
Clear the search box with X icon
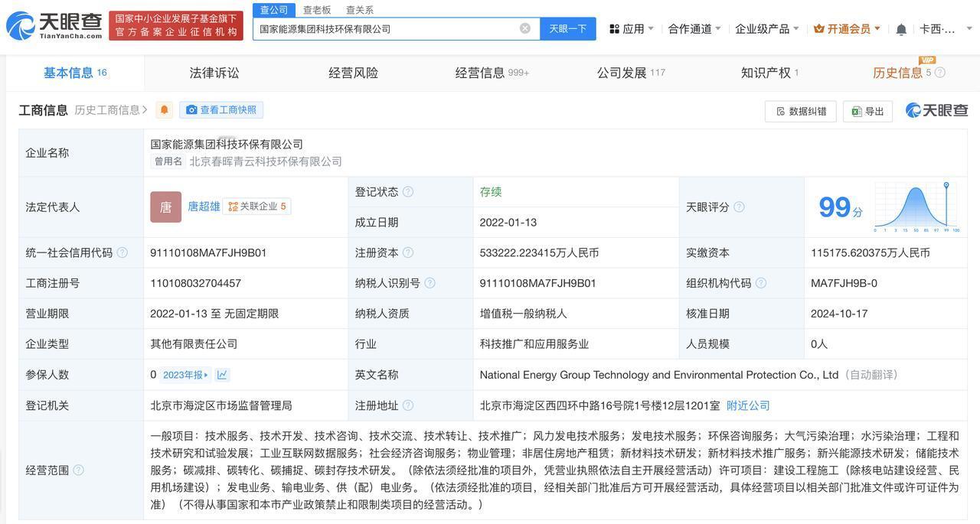tap(525, 28)
